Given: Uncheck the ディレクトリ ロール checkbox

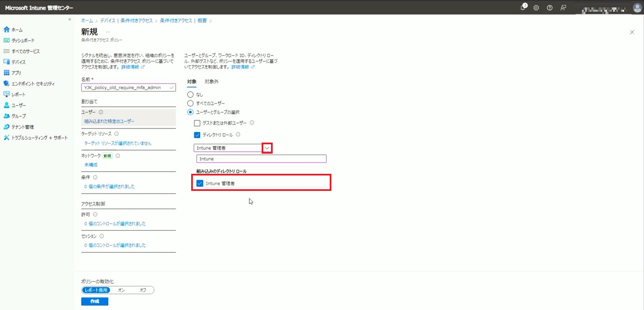Looking at the screenshot, I should pos(197,135).
